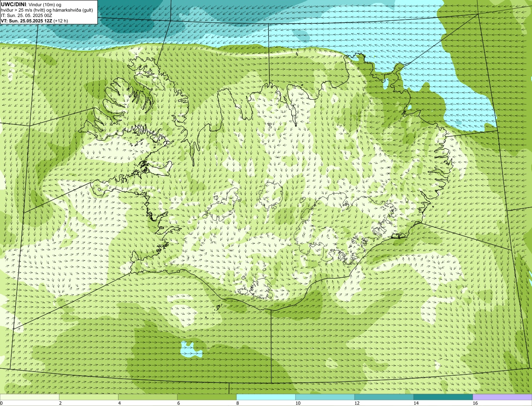Click the 14–16 m/s dark teal legend swatch
The width and height of the screenshot is (532, 406).
(443, 397)
